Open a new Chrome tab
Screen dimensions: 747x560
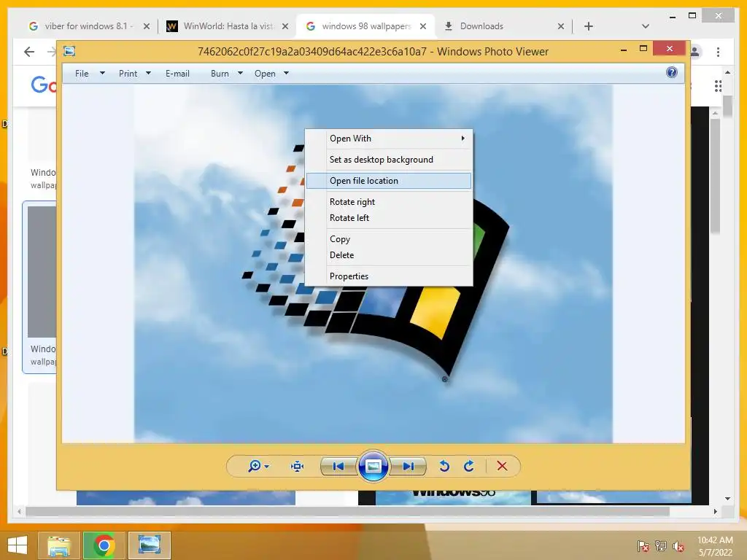(589, 26)
